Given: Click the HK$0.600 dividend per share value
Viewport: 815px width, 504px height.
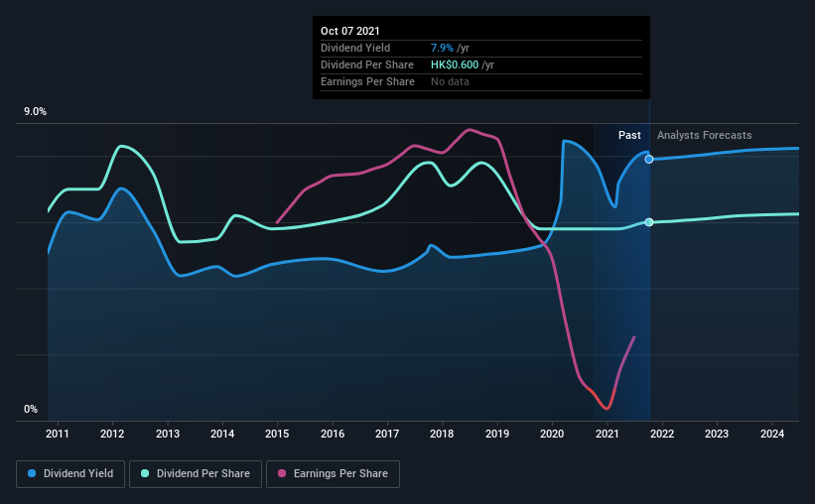Looking at the screenshot, I should (455, 64).
